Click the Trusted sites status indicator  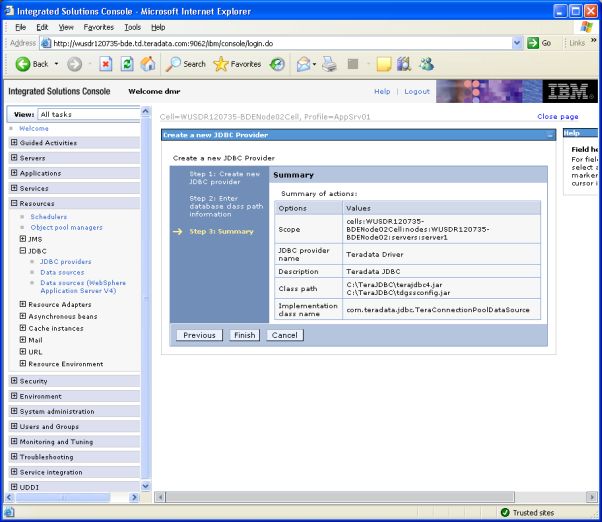(x=528, y=512)
